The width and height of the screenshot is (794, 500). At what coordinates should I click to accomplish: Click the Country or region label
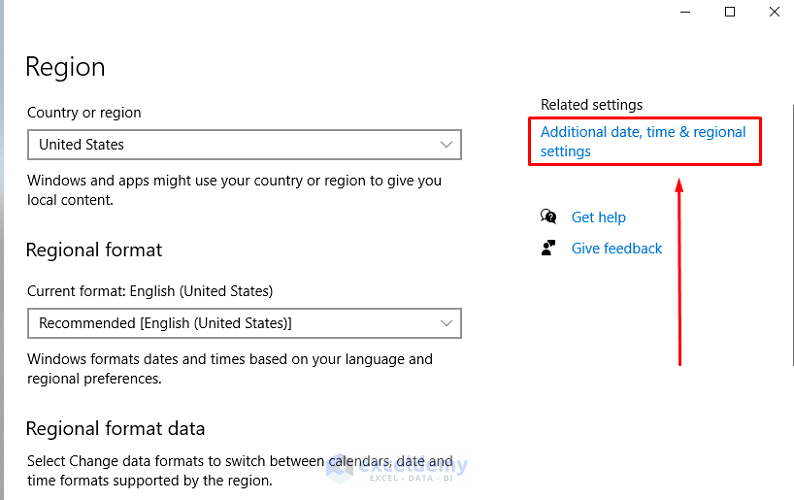[84, 113]
